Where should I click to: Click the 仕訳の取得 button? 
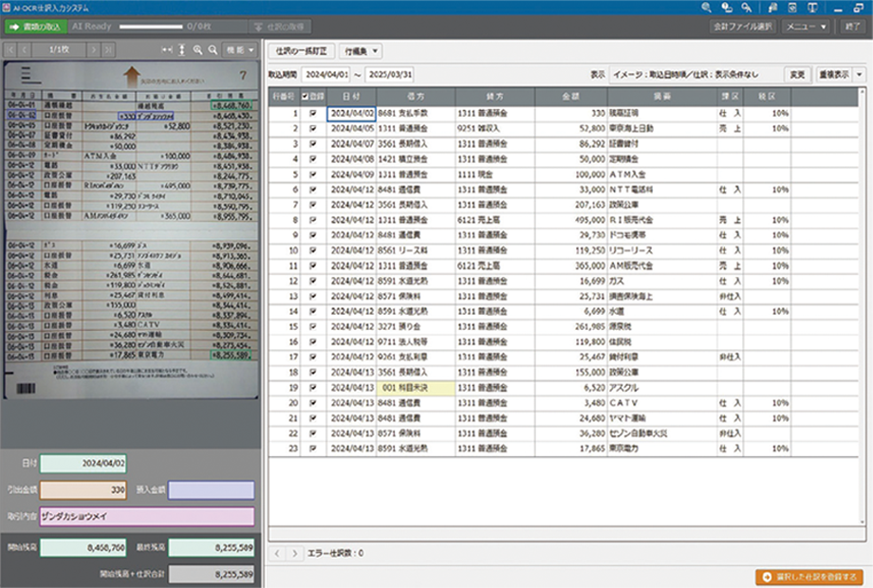click(280, 27)
